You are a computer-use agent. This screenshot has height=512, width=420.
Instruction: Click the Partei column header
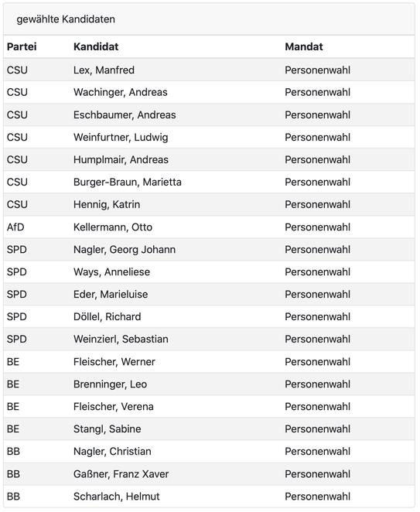tap(22, 46)
